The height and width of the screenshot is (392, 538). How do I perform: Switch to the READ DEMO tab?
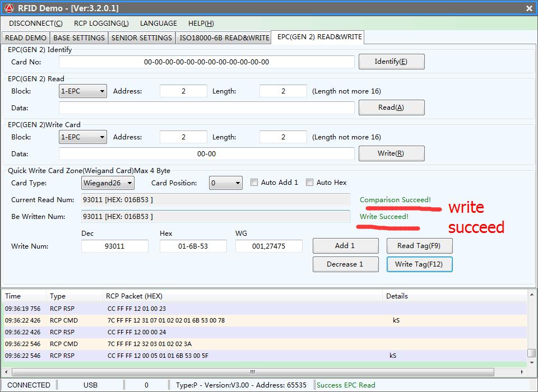tap(26, 38)
